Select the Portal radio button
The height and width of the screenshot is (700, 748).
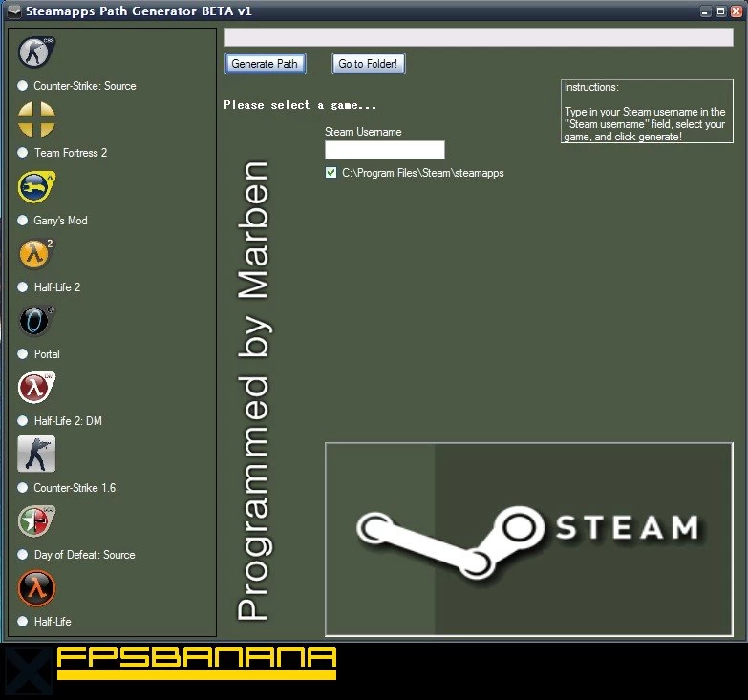[x=23, y=354]
